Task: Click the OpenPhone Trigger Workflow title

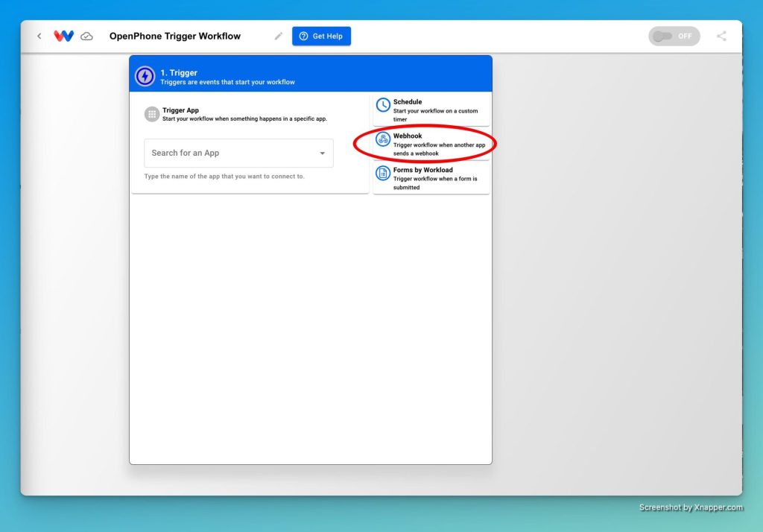Action: click(175, 36)
